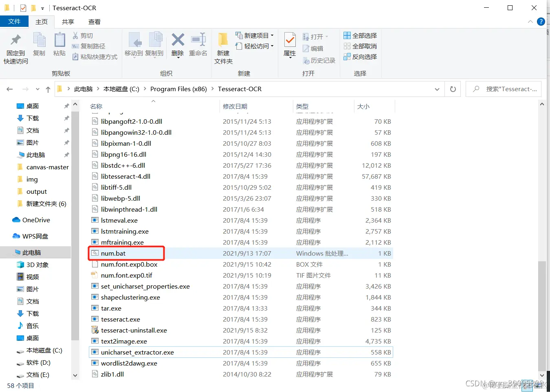Expand breadcrumb arrow after 此电脑
The height and width of the screenshot is (392, 550).
coord(98,89)
